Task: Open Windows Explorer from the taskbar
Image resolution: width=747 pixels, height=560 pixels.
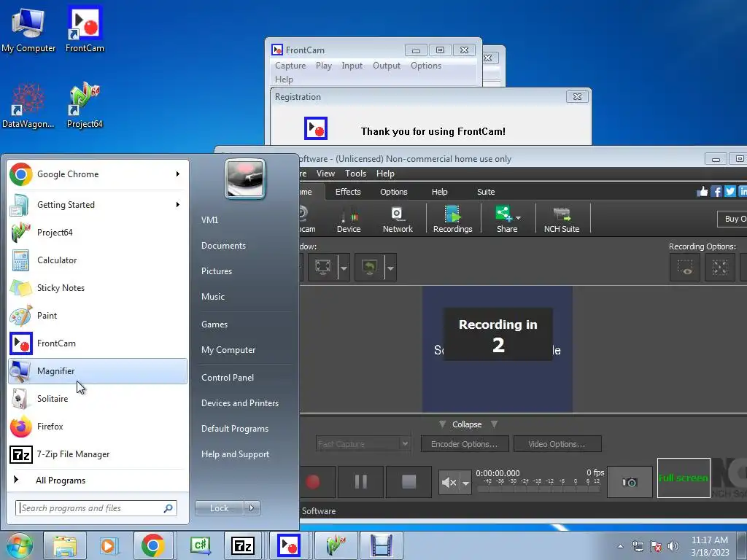Action: pyautogui.click(x=65, y=545)
